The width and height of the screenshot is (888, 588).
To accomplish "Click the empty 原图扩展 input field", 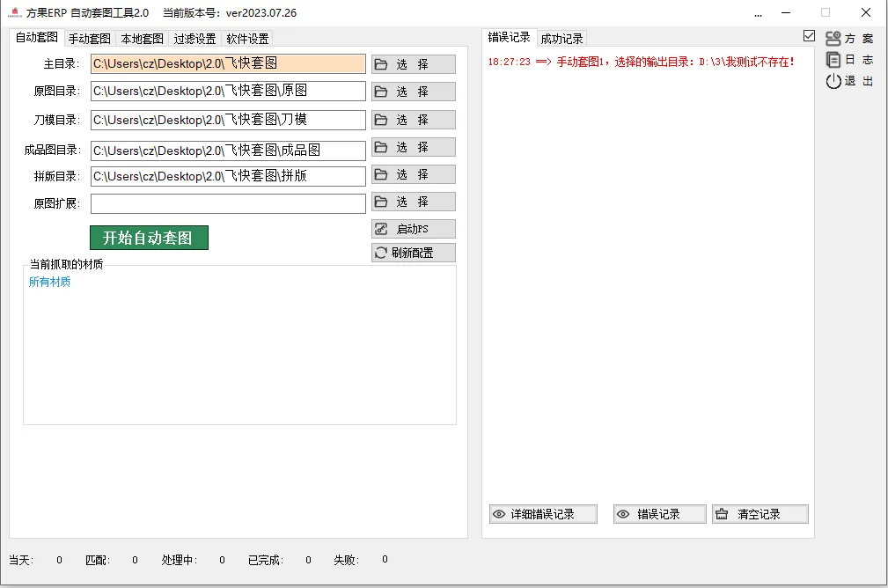I will coord(228,203).
